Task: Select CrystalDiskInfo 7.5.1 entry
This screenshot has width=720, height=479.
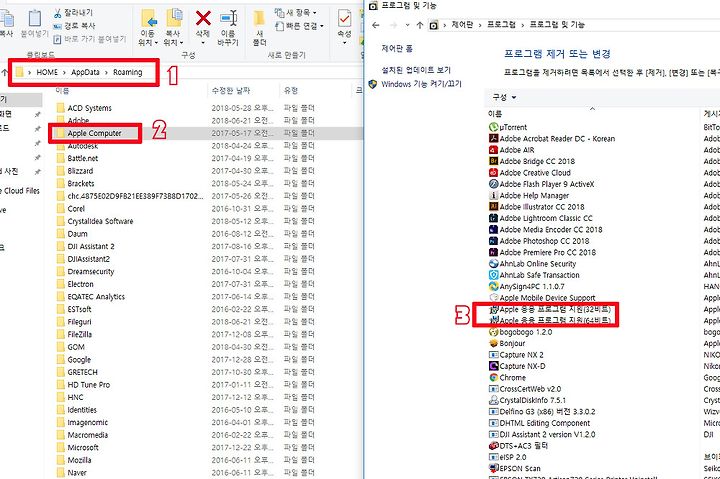Action: 528,400
